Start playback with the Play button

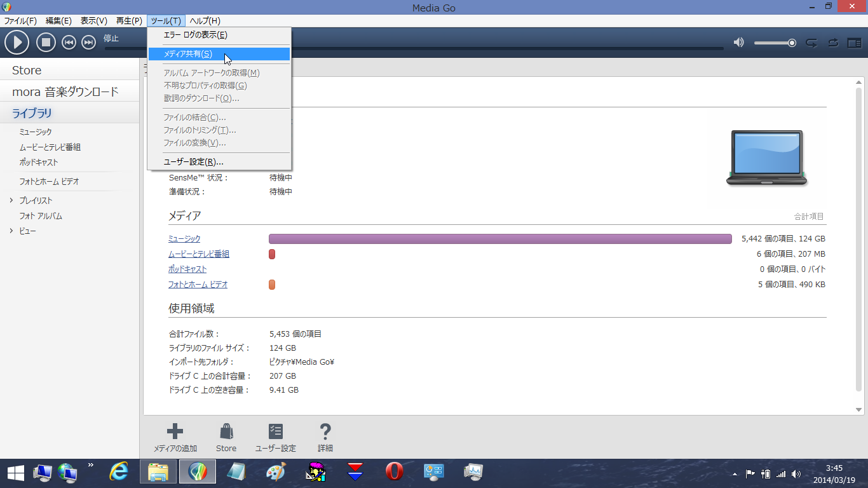click(x=17, y=43)
